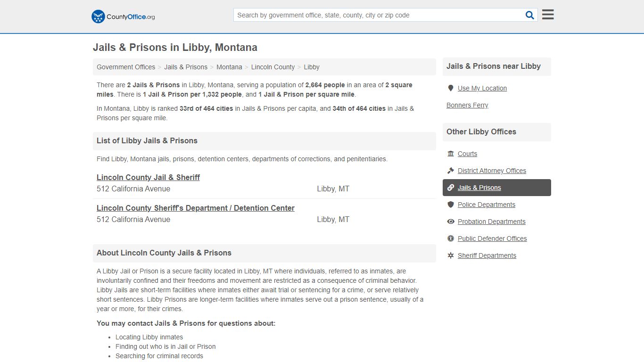
Task: Click the Locating Libby inmates bullet
Action: coord(149,337)
